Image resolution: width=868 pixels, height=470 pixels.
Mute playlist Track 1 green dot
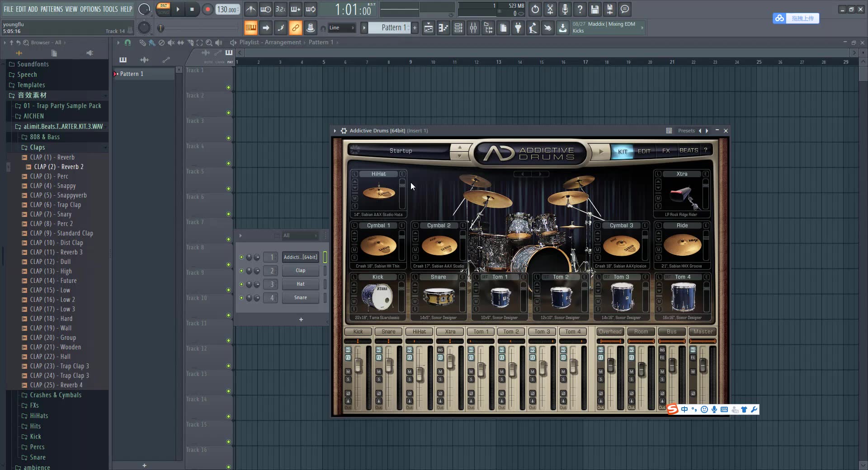(x=228, y=88)
